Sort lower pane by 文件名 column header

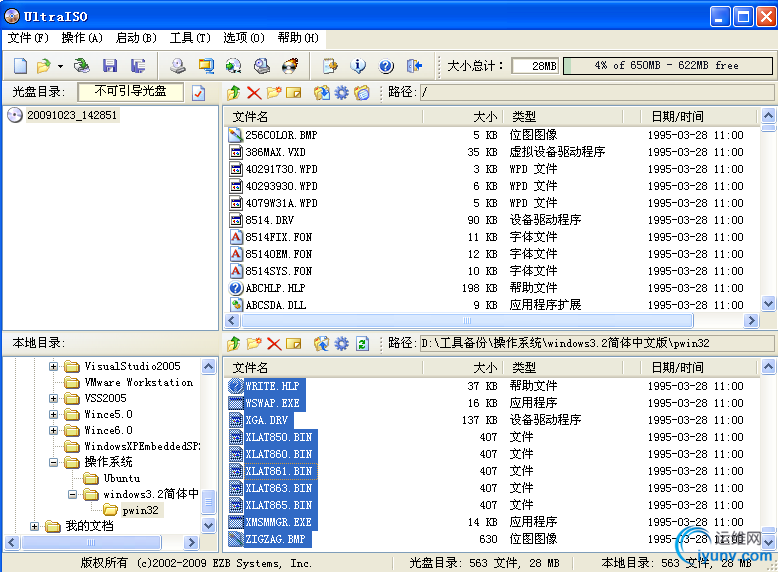point(323,368)
